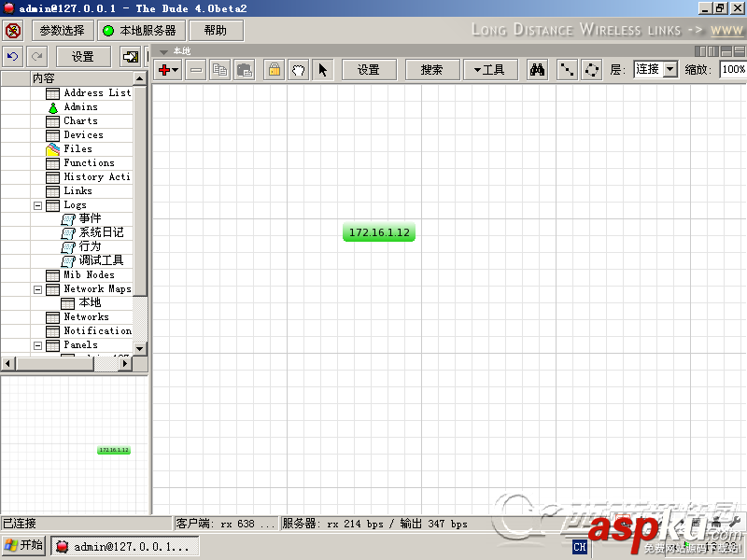
Task: Click the red plus add-device icon
Action: (x=168, y=70)
